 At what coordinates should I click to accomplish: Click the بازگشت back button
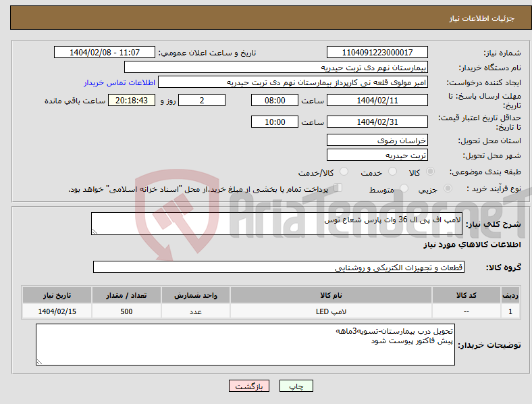click(x=249, y=386)
